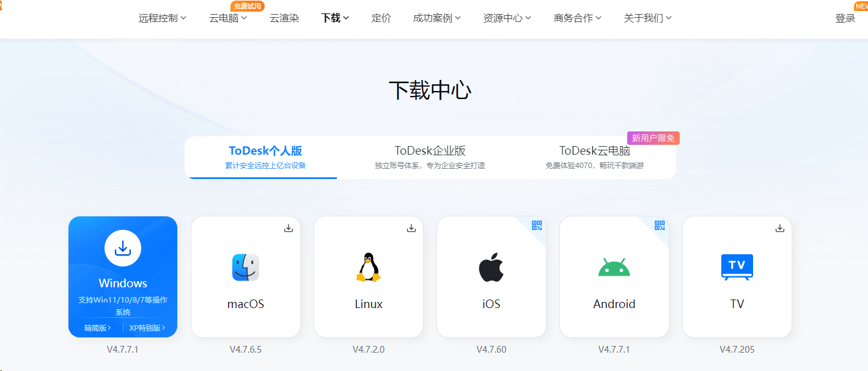Click the 免费体验4070，畅玩千款端游 subtitle

(x=595, y=166)
